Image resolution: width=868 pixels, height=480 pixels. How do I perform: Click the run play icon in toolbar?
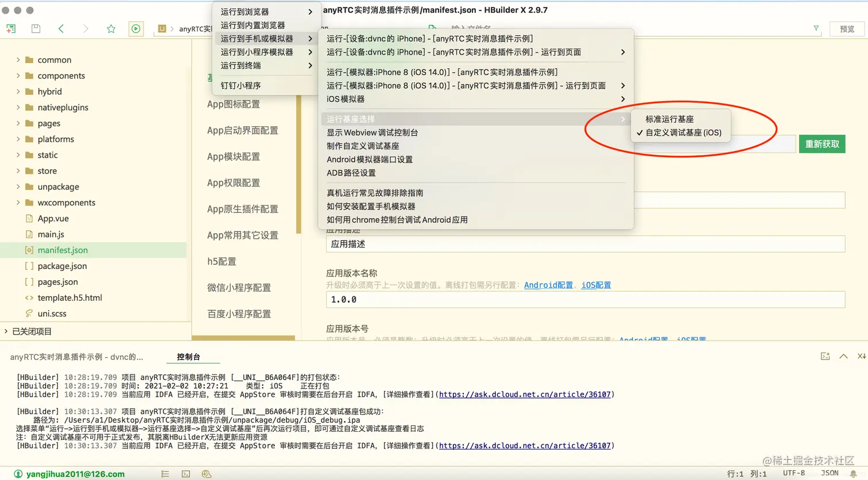[x=135, y=29]
